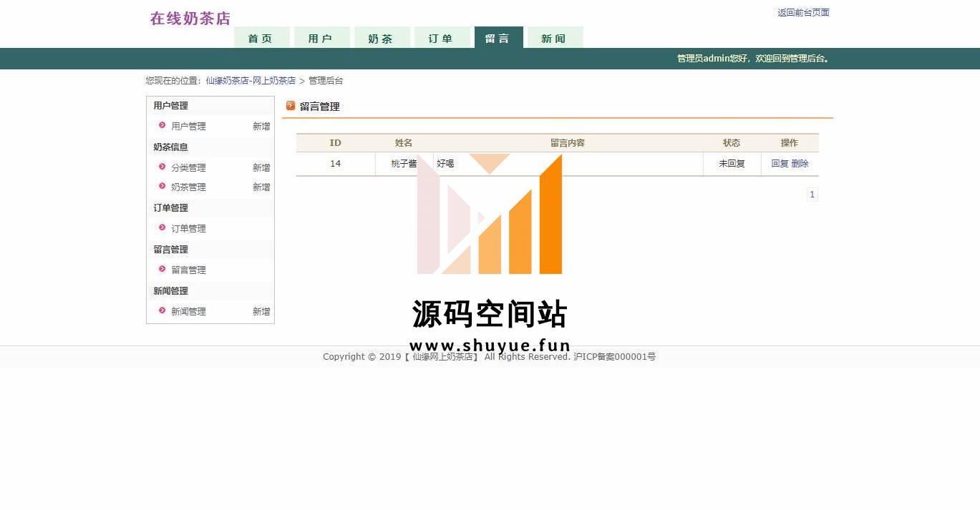Select the 订单 tab

tap(442, 38)
